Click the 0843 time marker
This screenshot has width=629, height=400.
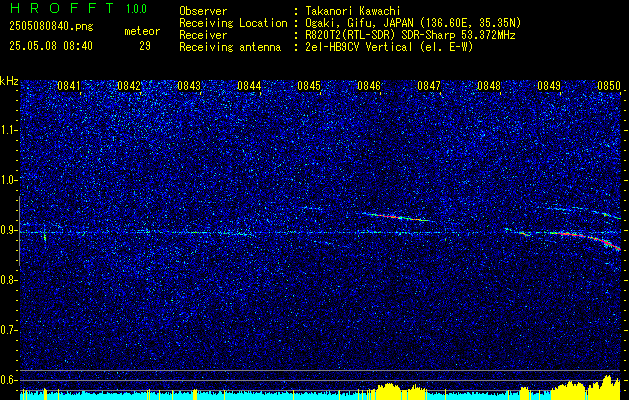[x=189, y=86]
